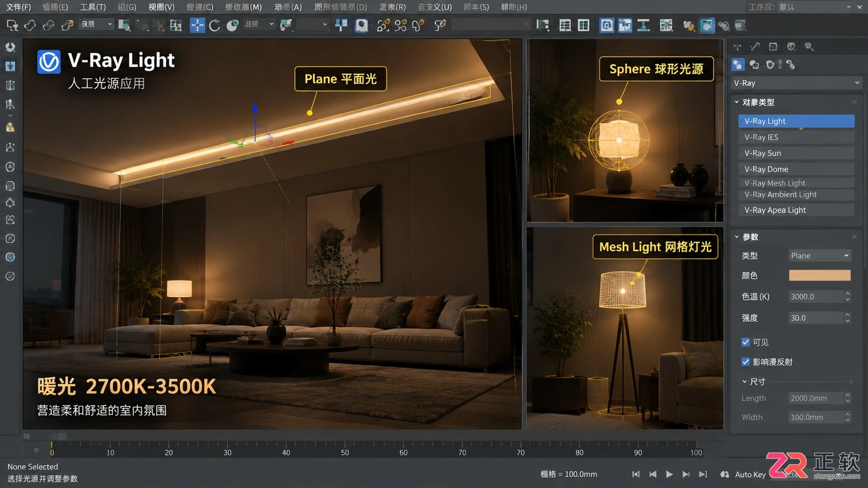Choose V-Ray IES light type
The image size is (868, 488).
[796, 137]
